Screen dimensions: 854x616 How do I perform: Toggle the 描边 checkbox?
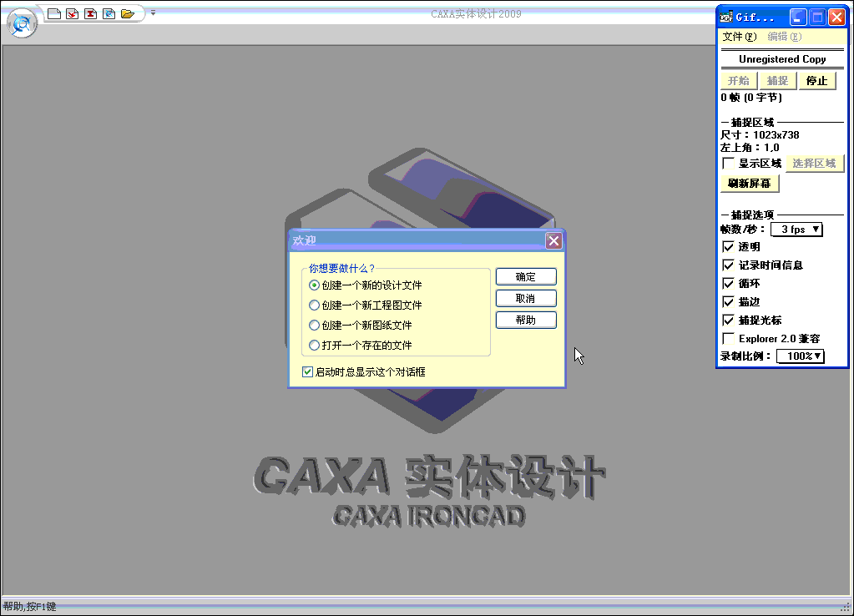point(728,301)
